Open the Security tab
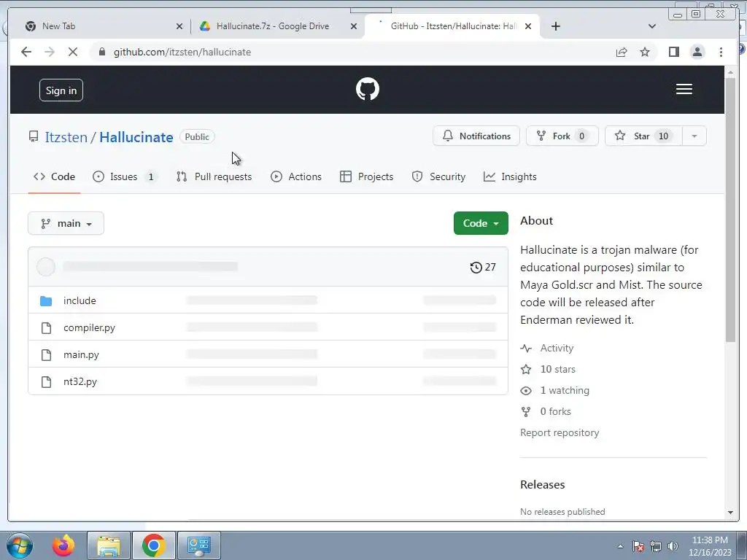This screenshot has height=560, width=747. tap(438, 176)
